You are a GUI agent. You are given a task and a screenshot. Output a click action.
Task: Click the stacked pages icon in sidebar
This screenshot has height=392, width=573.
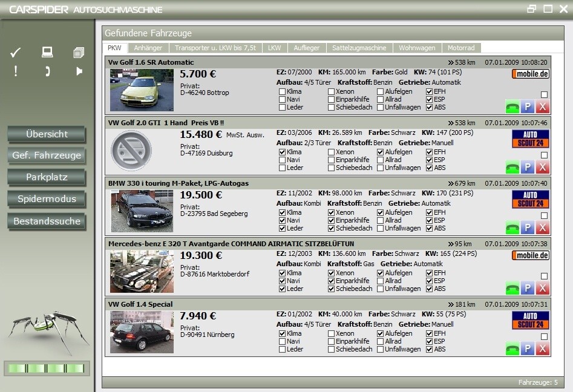(79, 53)
